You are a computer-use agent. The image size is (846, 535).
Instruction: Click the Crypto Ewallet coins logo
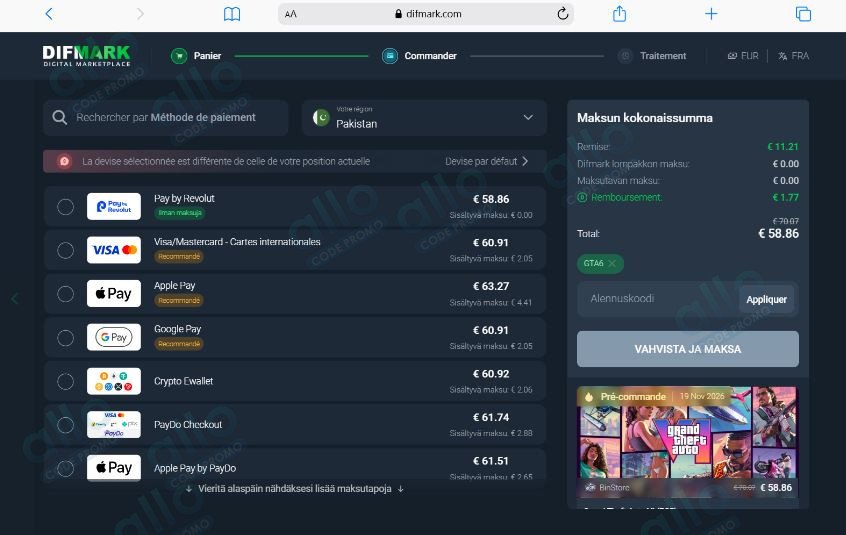[x=114, y=381]
